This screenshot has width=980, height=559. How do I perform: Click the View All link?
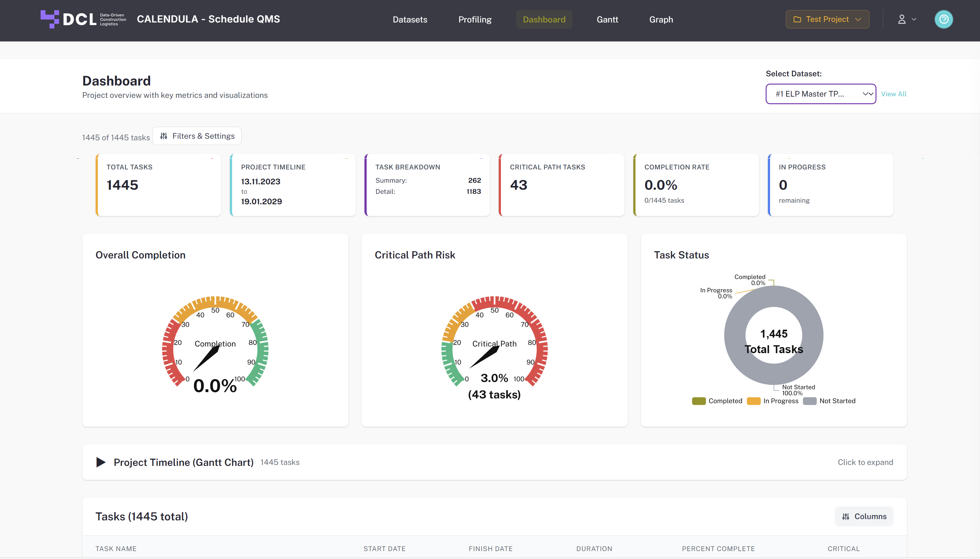894,94
